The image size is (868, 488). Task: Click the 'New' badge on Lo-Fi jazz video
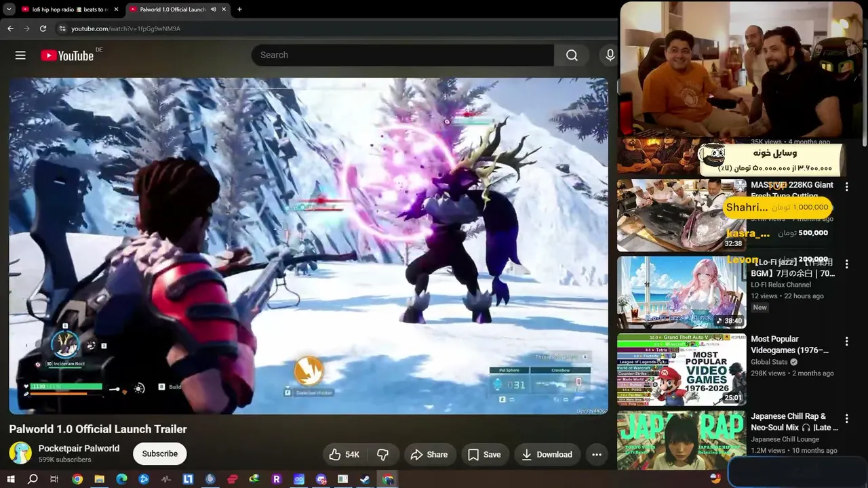[759, 308]
